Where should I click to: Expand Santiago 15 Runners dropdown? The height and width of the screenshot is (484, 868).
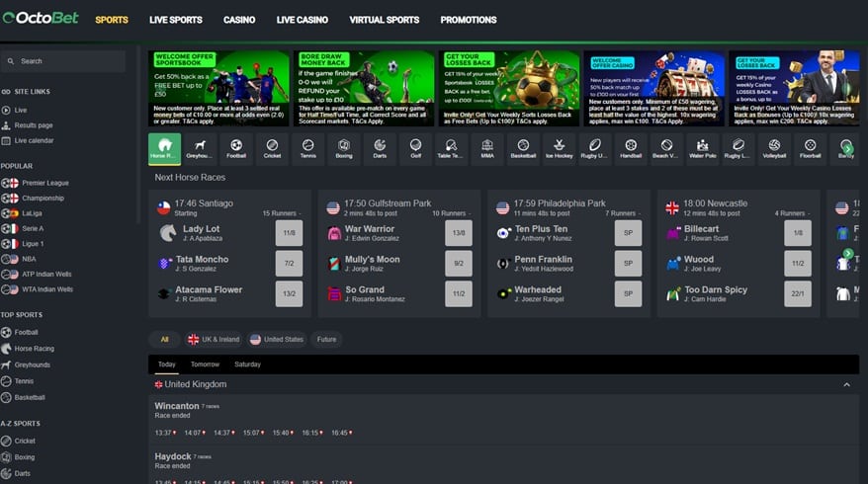coord(282,213)
